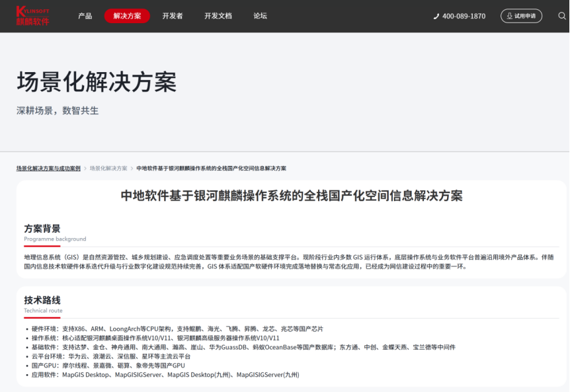570x392 pixels.
Task: Open the search magnifier icon
Action: [562, 16]
